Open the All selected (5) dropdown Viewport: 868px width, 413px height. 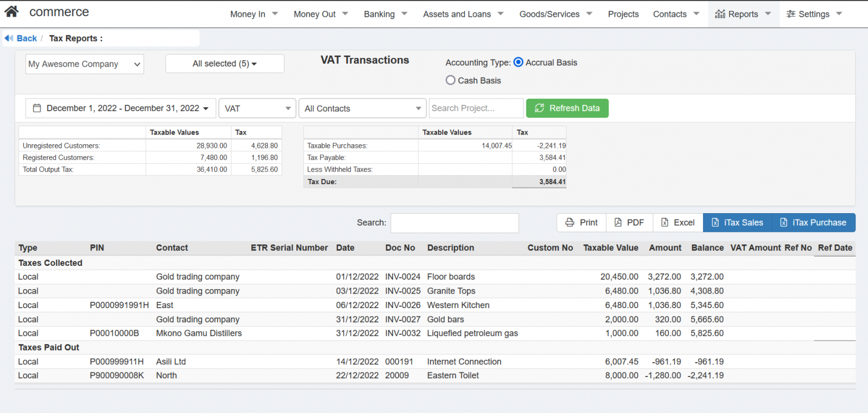pyautogui.click(x=225, y=64)
